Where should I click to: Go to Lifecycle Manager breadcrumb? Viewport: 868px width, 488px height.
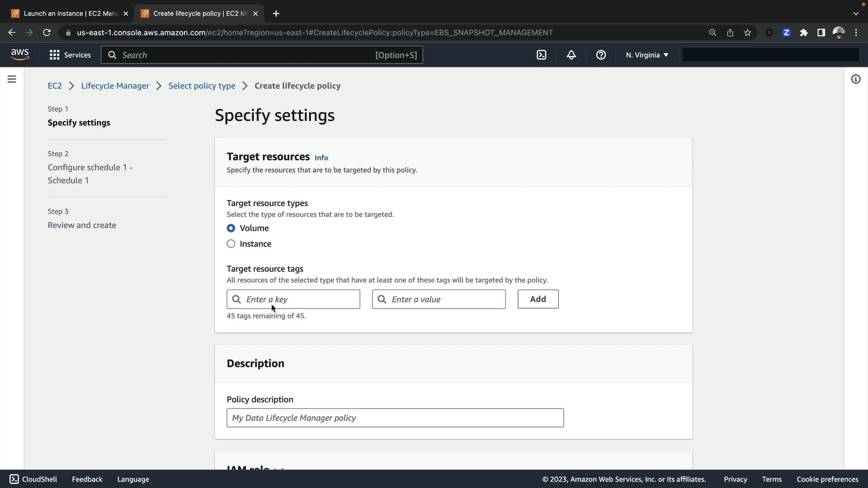[115, 86]
